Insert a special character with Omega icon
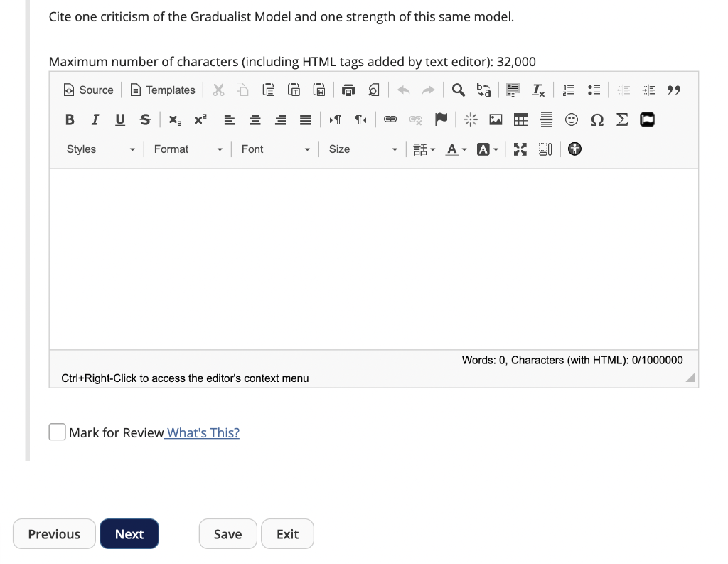The width and height of the screenshot is (728, 564). pos(597,119)
